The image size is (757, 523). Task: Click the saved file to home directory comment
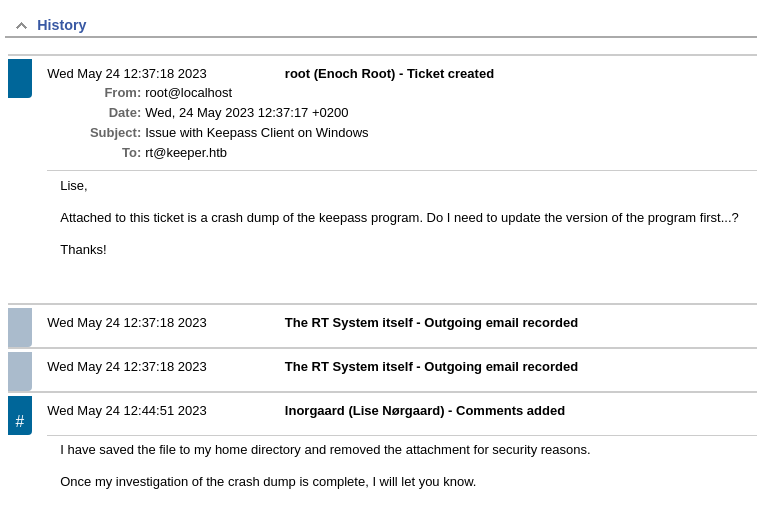point(325,450)
